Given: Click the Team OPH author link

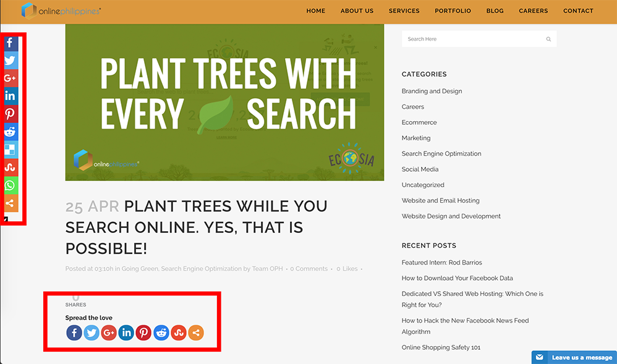Looking at the screenshot, I should tap(268, 269).
